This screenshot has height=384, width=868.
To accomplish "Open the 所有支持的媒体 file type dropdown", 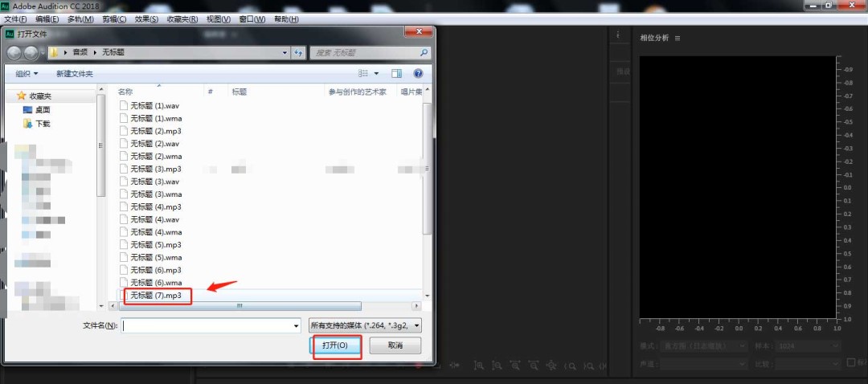I will (365, 326).
